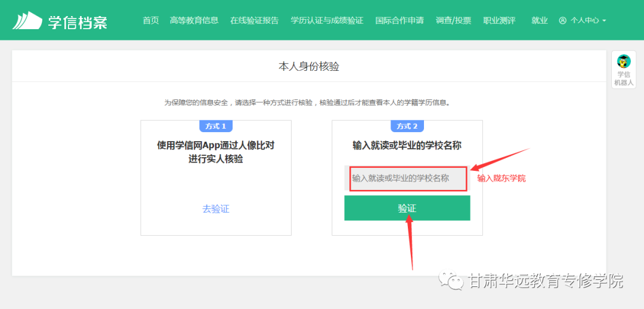Open 学历认证与成绩验证 in the top menu

pyautogui.click(x=327, y=20)
